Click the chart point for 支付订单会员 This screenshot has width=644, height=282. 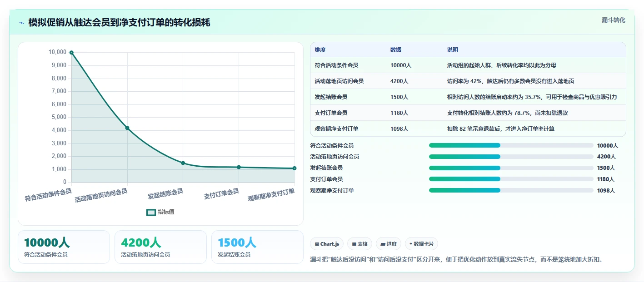click(239, 167)
